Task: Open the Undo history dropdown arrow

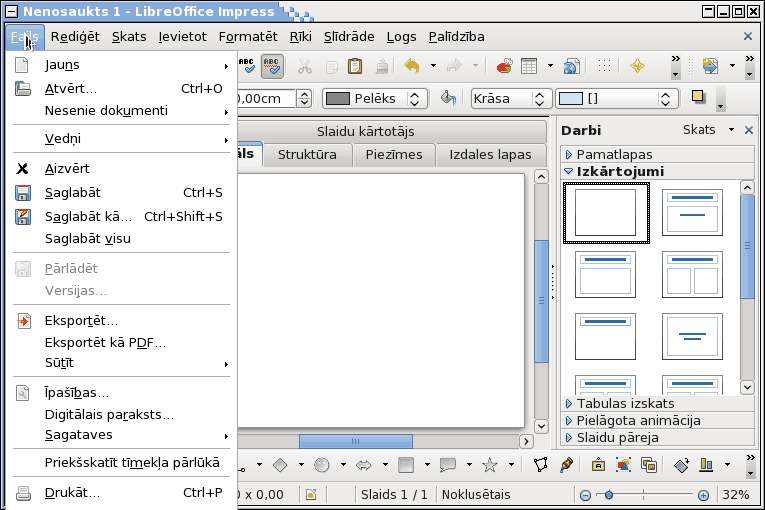Action: 433,65
